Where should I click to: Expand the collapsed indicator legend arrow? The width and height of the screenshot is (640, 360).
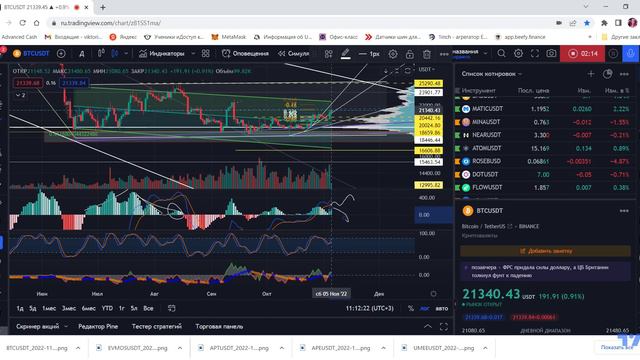click(x=20, y=95)
